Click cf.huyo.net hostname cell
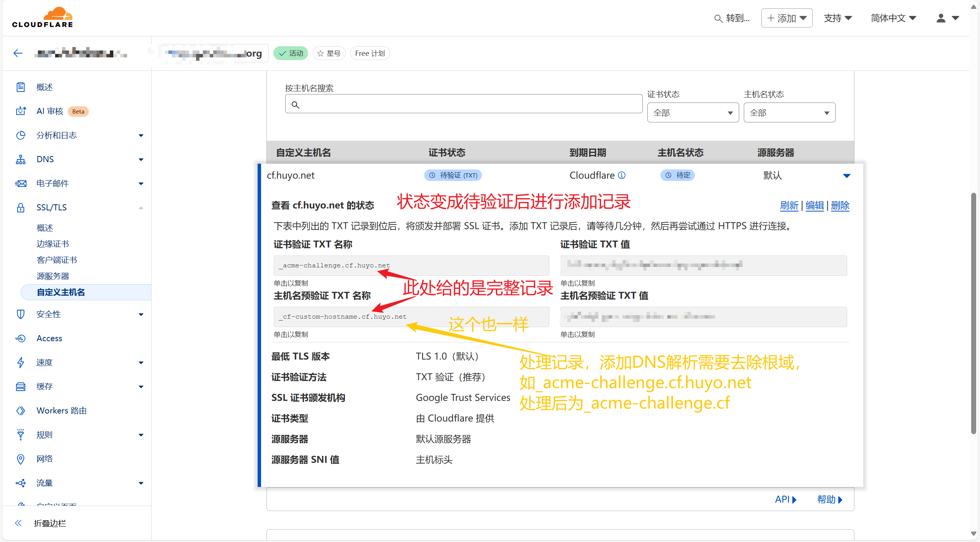The width and height of the screenshot is (980, 542). (x=291, y=175)
